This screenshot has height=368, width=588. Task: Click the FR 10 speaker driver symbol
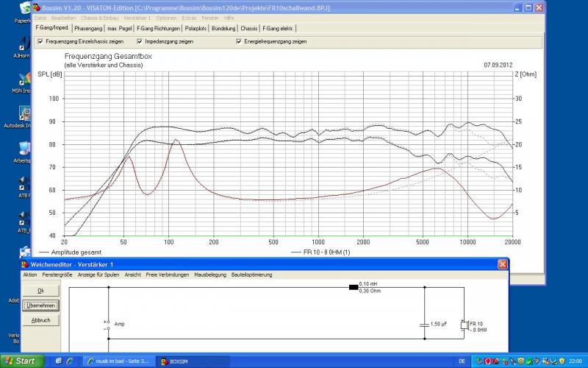pyautogui.click(x=464, y=325)
